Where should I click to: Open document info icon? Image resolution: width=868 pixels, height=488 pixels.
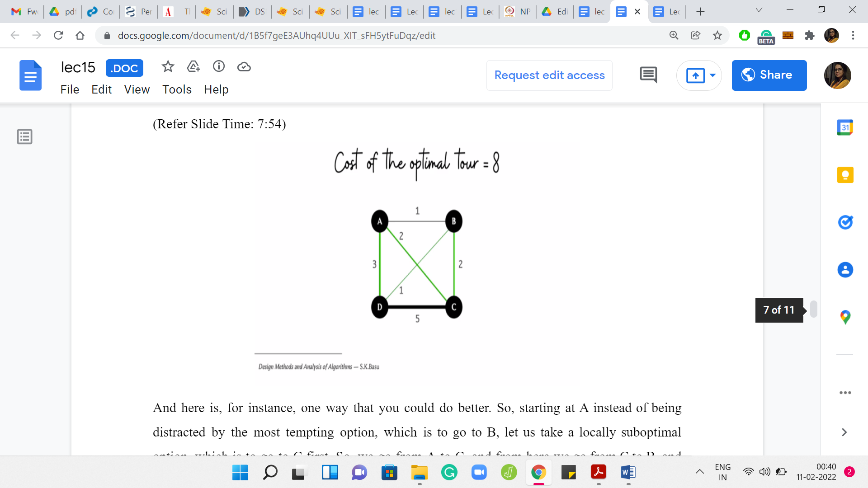[219, 67]
